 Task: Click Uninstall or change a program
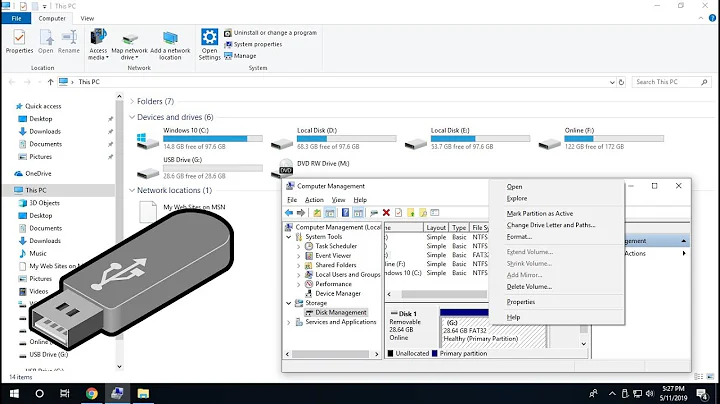pyautogui.click(x=270, y=33)
